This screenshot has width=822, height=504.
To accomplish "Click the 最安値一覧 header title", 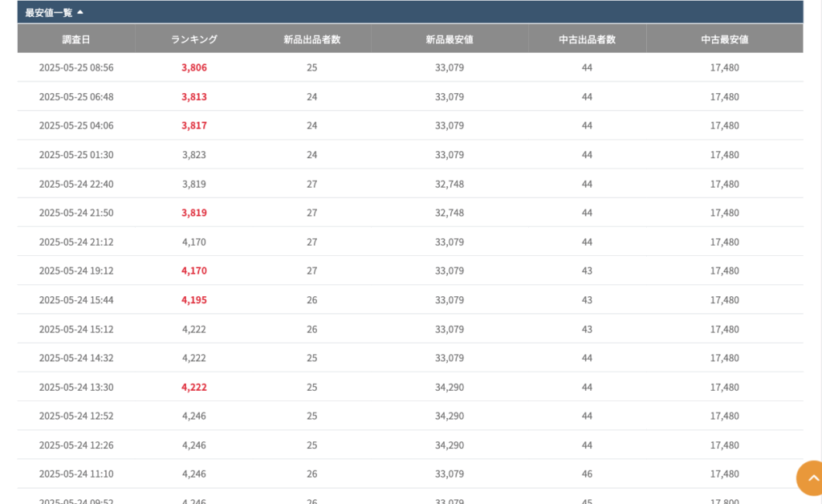I will click(x=49, y=13).
